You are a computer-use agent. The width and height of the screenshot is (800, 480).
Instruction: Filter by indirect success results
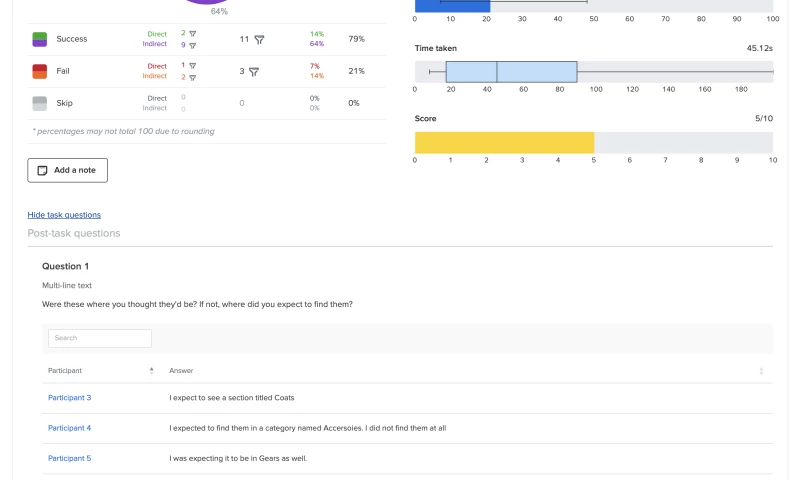(192, 45)
